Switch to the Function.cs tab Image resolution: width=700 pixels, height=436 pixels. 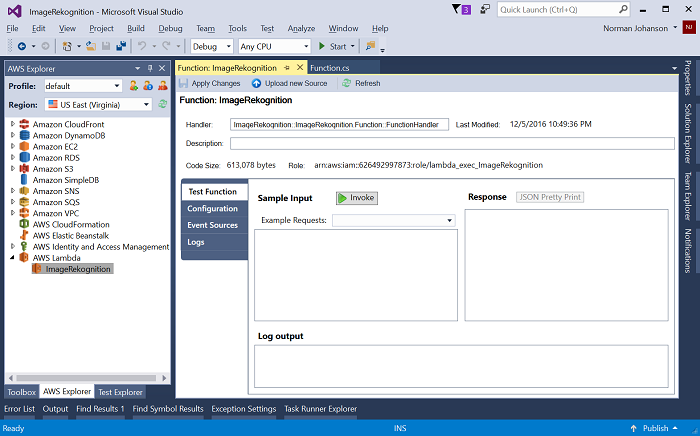(329, 68)
